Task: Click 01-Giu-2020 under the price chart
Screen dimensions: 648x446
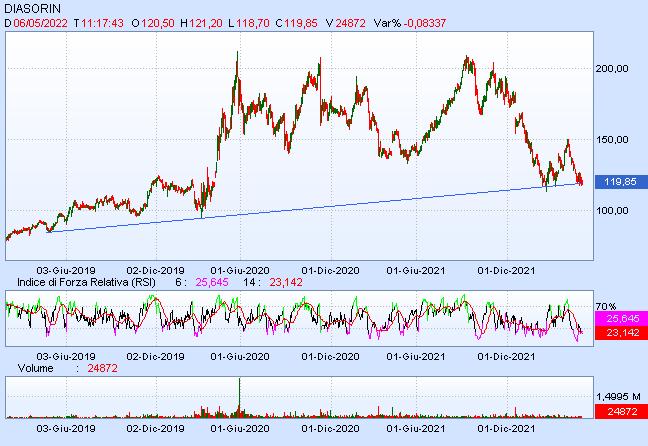Action: tap(240, 271)
